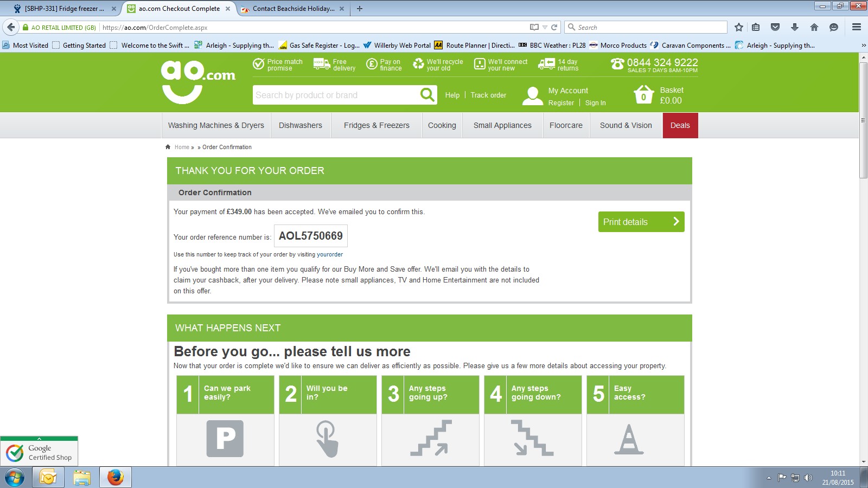
Task: Click the magnifier icon in ao.com search
Action: tap(427, 95)
